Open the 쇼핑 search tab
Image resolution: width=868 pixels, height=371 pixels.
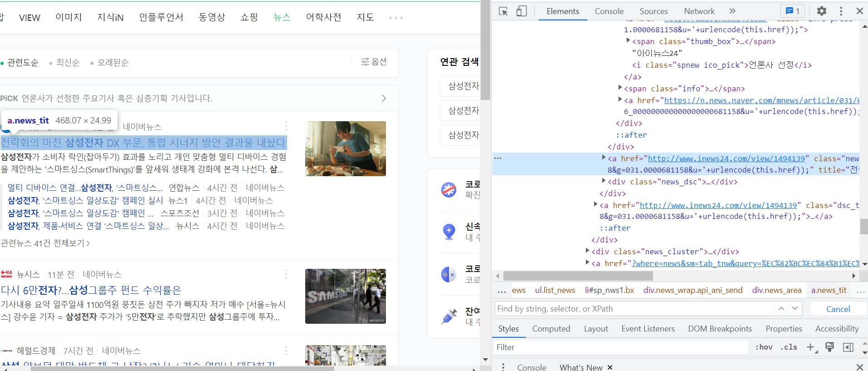point(249,17)
